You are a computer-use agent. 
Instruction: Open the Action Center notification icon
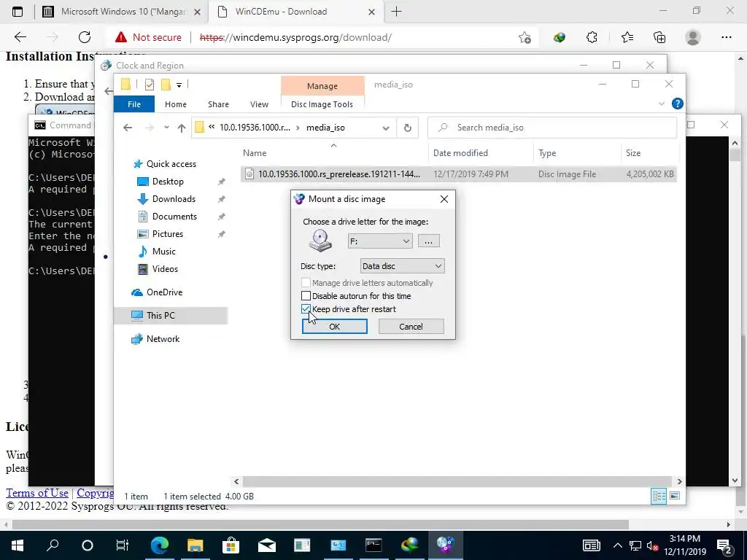click(x=724, y=545)
